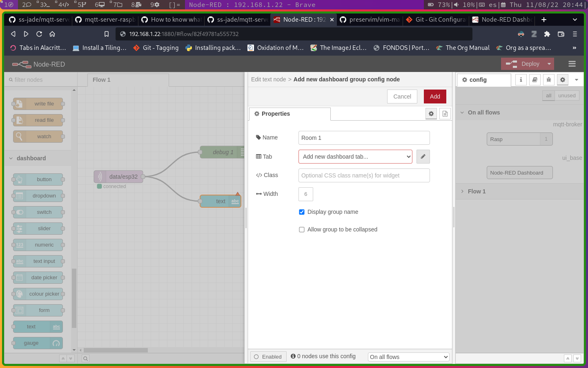Open sidebar tabs dropdown arrow

pos(577,80)
